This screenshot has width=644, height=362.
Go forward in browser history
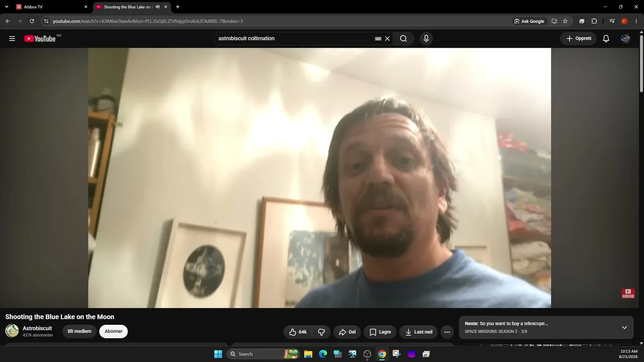click(20, 21)
